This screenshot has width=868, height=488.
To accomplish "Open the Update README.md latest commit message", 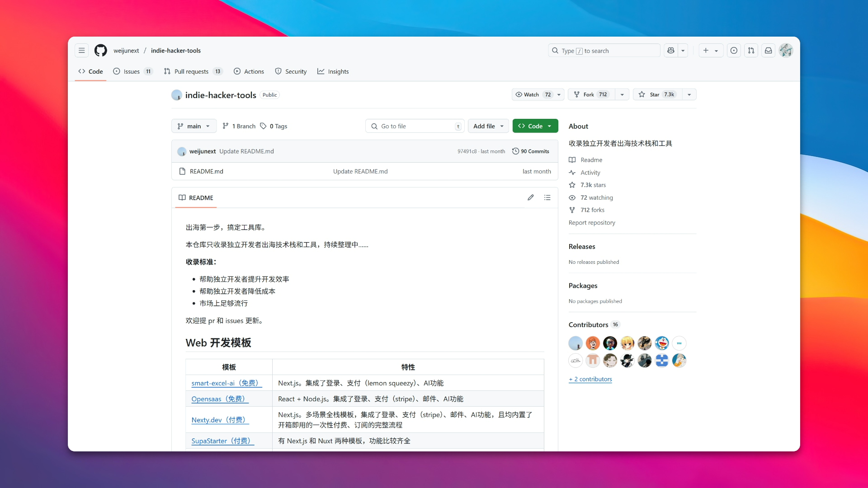I will pyautogui.click(x=246, y=151).
